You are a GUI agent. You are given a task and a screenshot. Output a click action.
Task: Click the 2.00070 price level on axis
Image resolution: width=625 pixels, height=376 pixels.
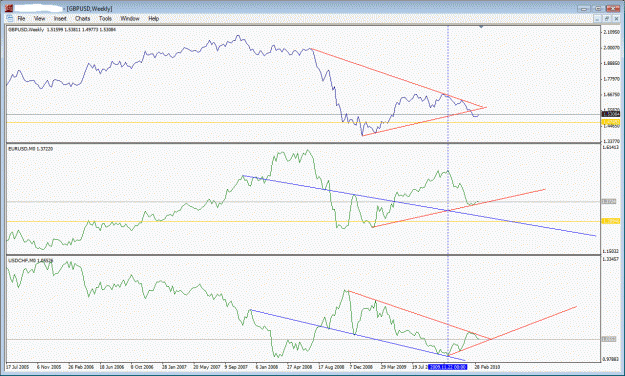tap(611, 47)
